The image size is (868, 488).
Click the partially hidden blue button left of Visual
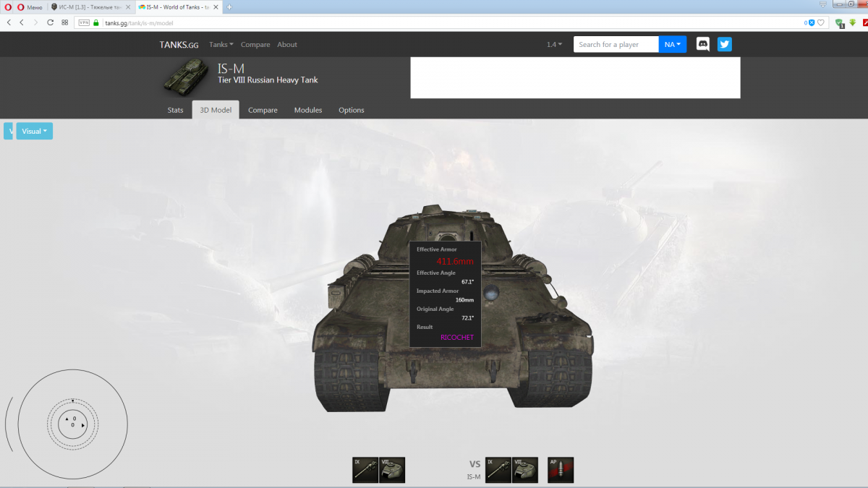(9, 131)
